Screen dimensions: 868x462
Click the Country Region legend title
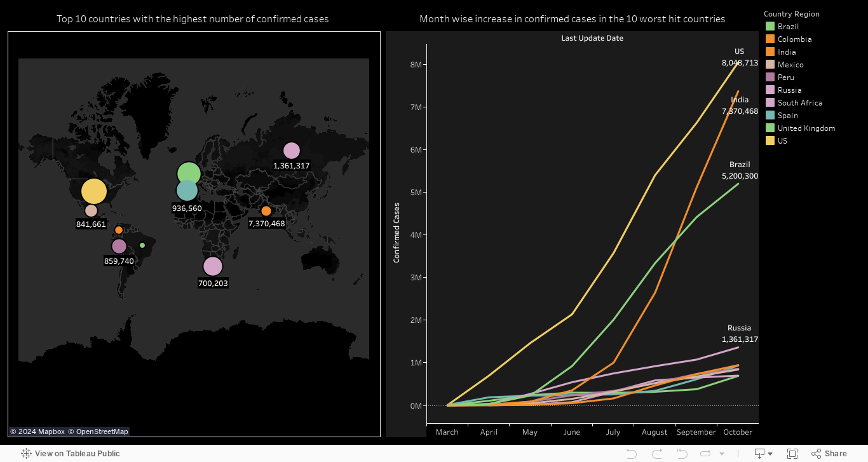point(792,14)
